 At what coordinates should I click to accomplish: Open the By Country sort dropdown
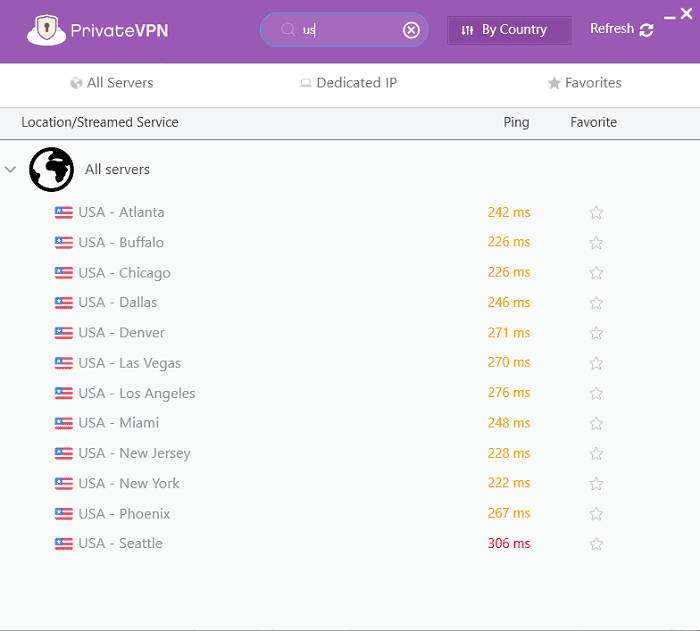pyautogui.click(x=509, y=30)
